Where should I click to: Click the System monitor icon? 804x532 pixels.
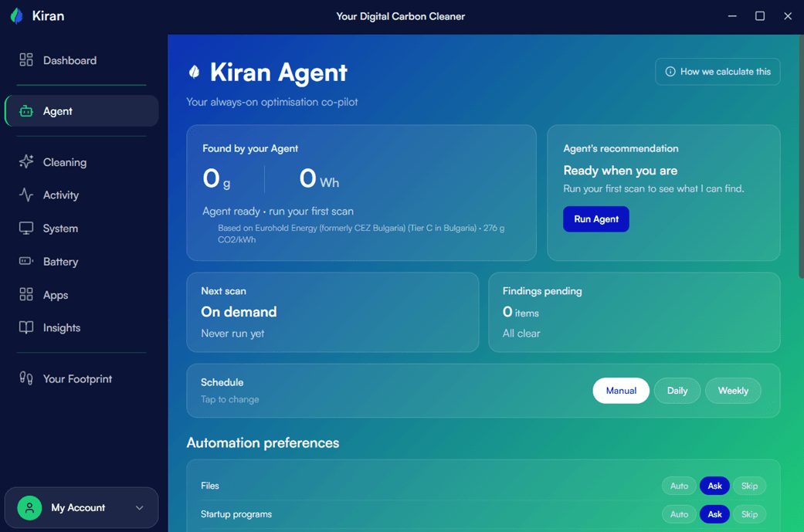[26, 228]
